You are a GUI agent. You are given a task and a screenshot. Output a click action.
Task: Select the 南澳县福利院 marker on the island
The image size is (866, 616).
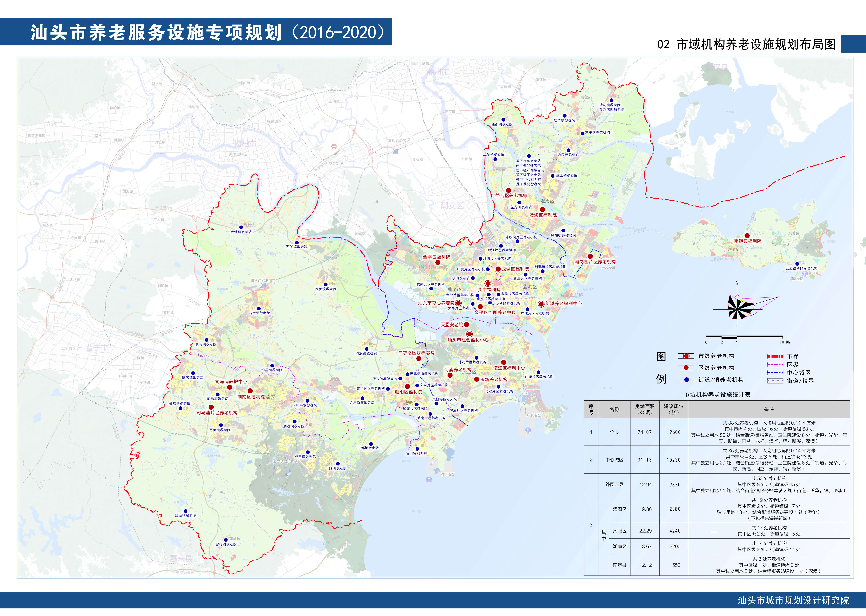[x=747, y=236]
